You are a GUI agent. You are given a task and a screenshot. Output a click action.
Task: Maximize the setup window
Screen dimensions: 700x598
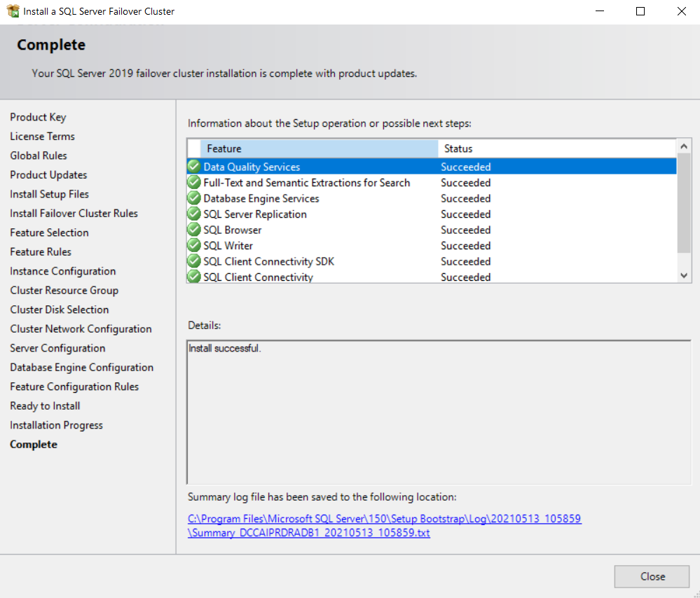tap(640, 11)
